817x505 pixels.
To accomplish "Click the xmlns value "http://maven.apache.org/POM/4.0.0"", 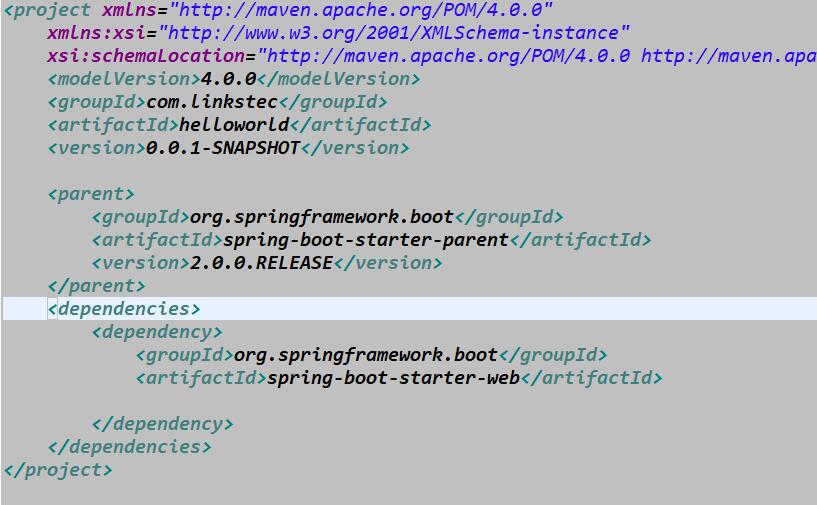I will [x=361, y=10].
